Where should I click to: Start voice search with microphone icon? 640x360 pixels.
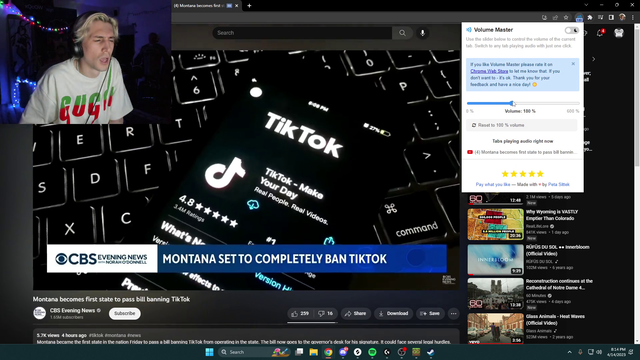(422, 33)
